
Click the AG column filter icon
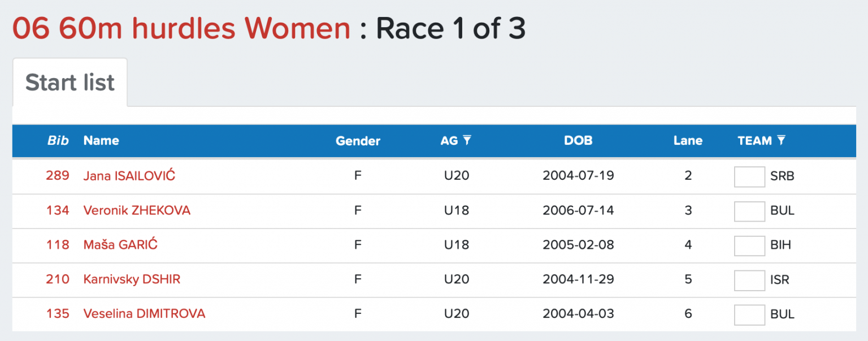point(467,140)
